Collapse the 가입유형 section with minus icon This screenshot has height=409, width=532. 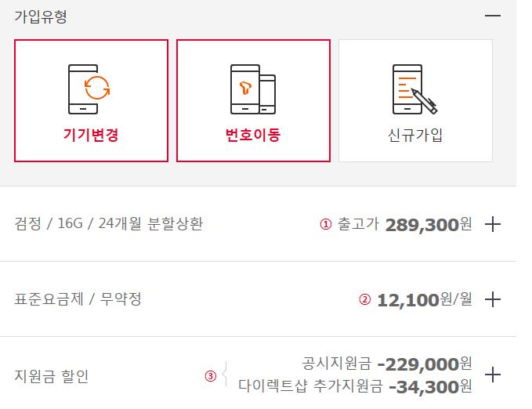[492, 16]
